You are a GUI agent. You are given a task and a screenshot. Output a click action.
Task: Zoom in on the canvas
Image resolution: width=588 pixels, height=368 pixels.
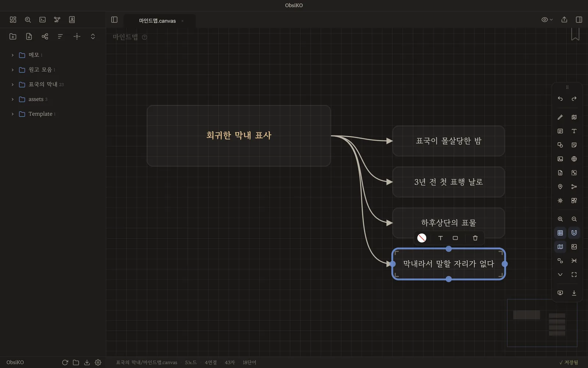[x=560, y=219]
